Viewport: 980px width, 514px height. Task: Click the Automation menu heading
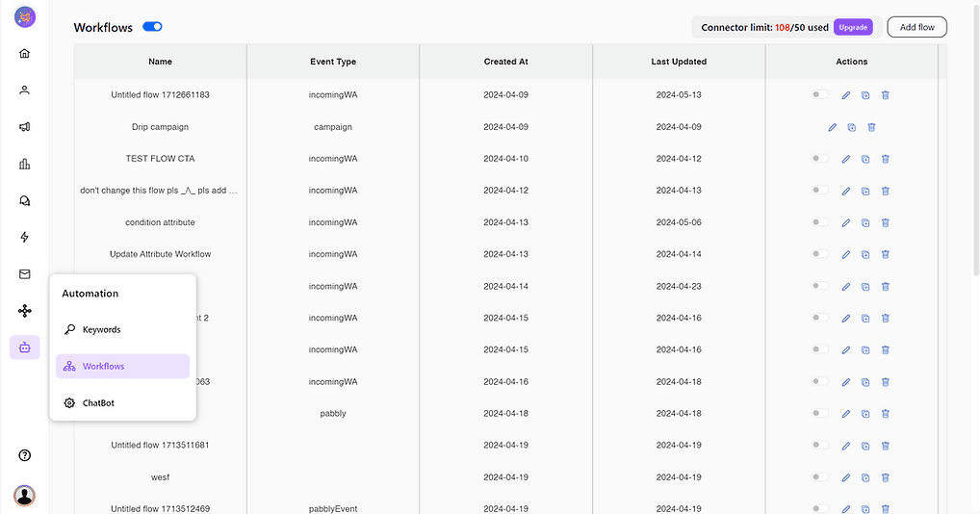[x=90, y=293]
